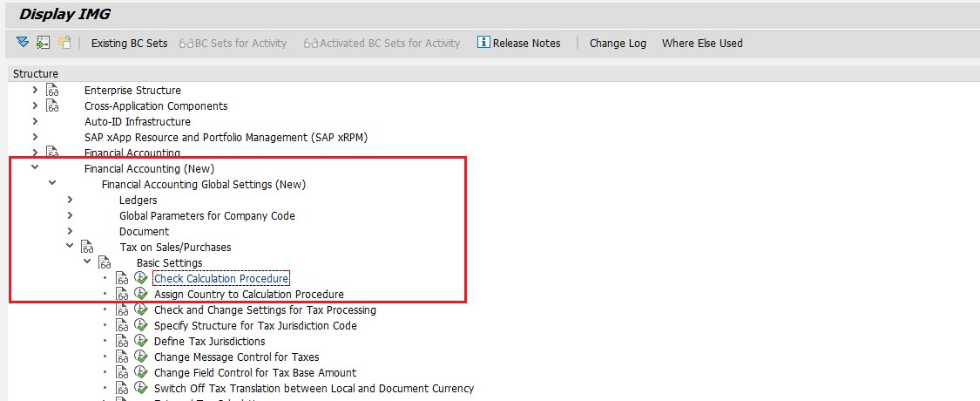Click the Where Else Used button
Image resolution: width=980 pixels, height=401 pixels.
pyautogui.click(x=701, y=43)
